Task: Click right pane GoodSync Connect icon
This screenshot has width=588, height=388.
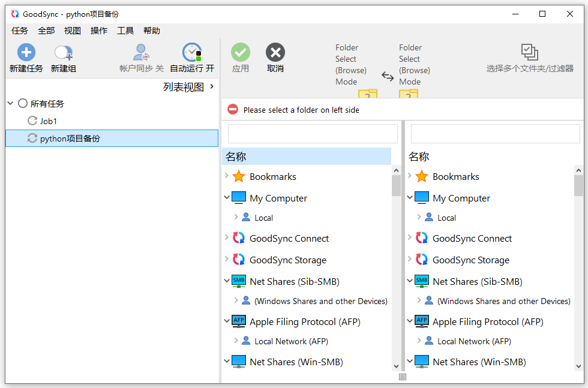Action: pos(422,237)
